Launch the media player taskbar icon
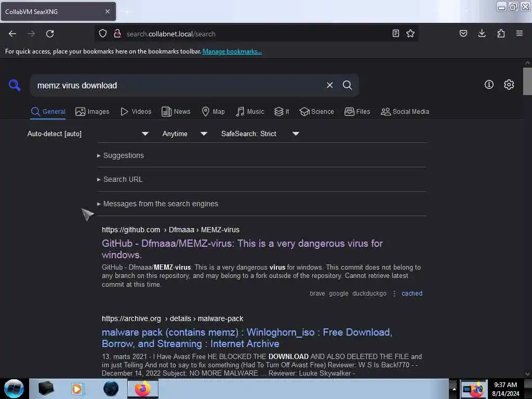 [77, 389]
